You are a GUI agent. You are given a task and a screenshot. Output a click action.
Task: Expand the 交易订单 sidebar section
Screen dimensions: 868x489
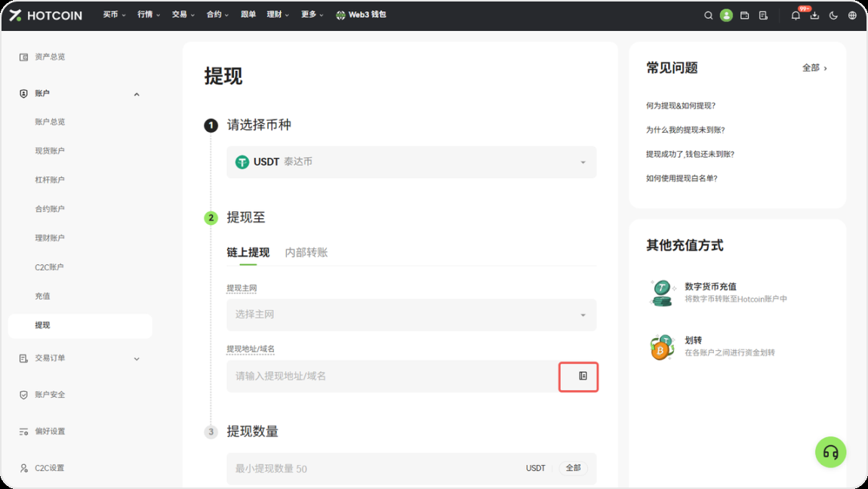tap(137, 358)
